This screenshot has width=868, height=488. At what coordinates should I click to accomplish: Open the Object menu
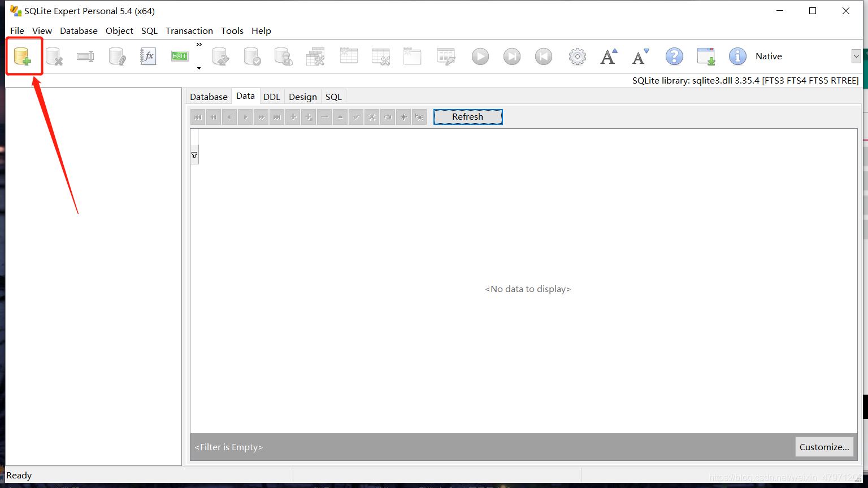point(119,30)
